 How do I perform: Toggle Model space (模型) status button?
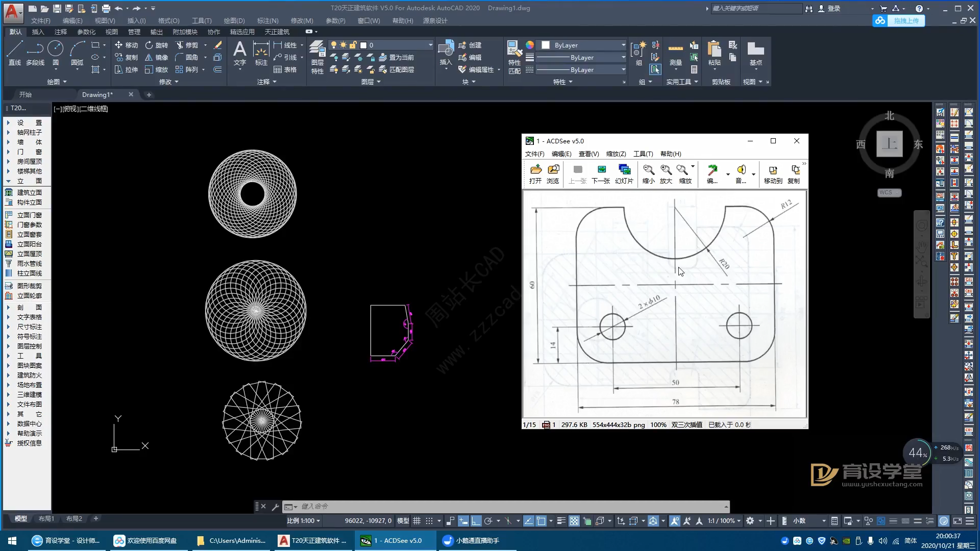tap(403, 521)
